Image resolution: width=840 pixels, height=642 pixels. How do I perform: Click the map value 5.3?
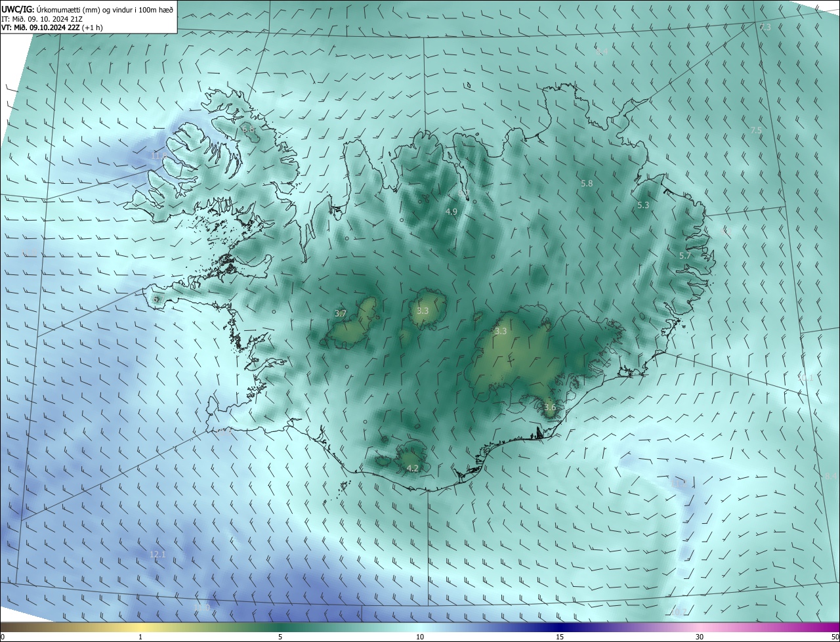pos(643,205)
